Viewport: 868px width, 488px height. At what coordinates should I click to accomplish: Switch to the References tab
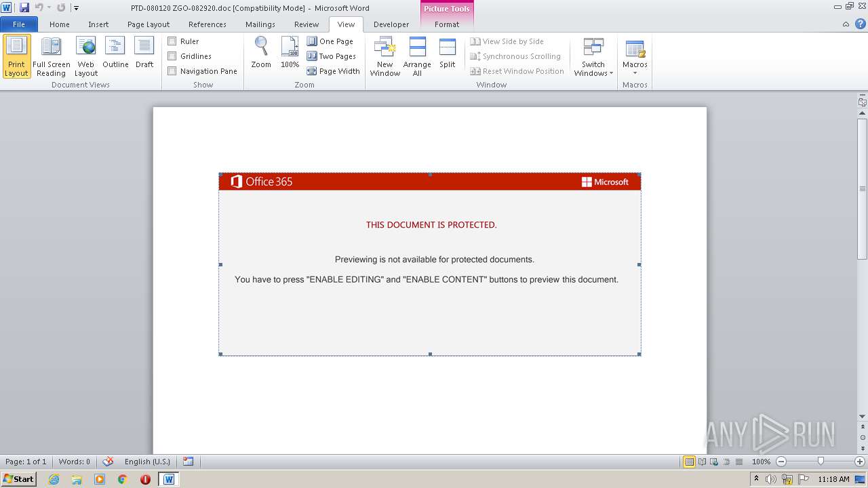coord(208,24)
